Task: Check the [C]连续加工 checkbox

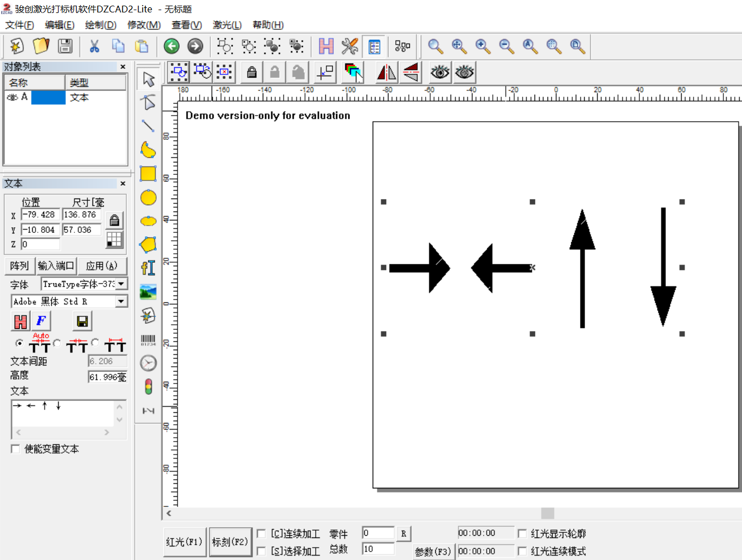Action: click(x=261, y=533)
